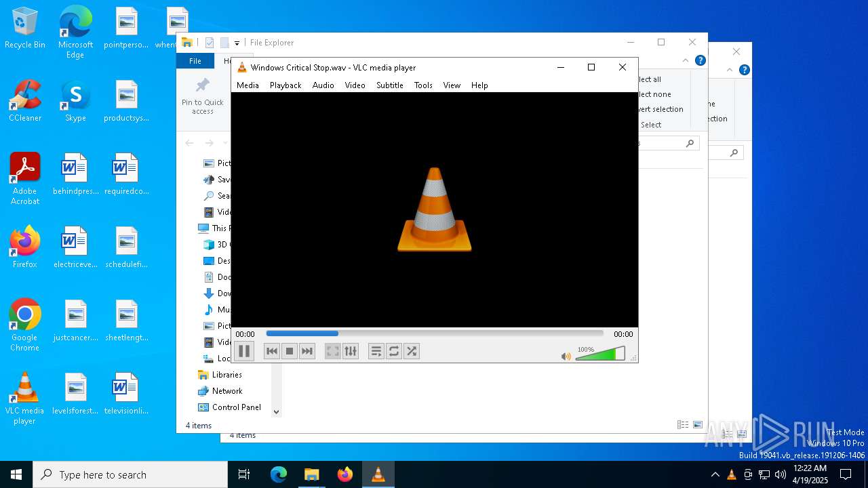Open Windows Start menu

pyautogui.click(x=16, y=474)
